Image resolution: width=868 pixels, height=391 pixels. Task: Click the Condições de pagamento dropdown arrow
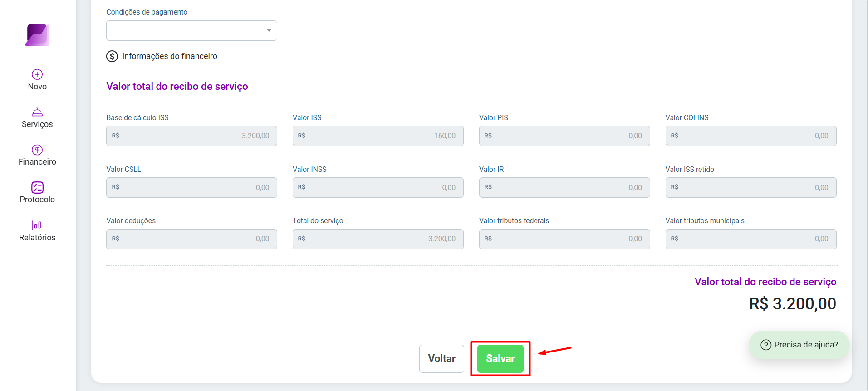pyautogui.click(x=269, y=31)
